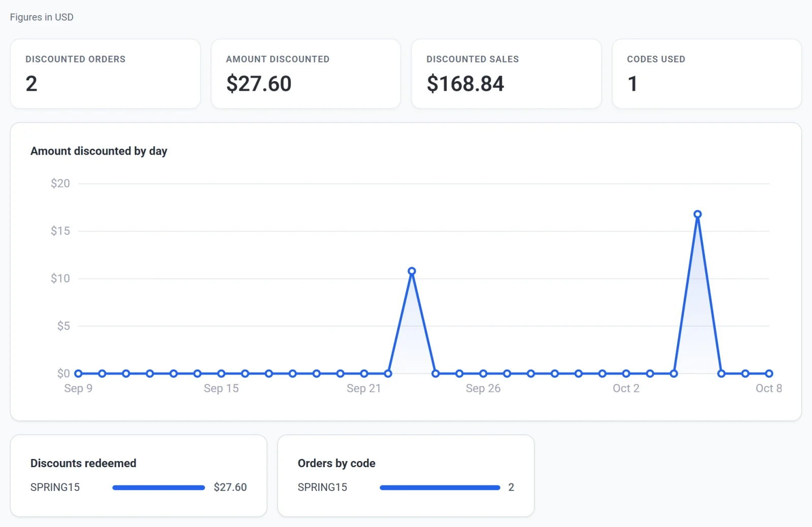
Task: Click the 'Discounted Sales' card label
Action: tap(473, 59)
